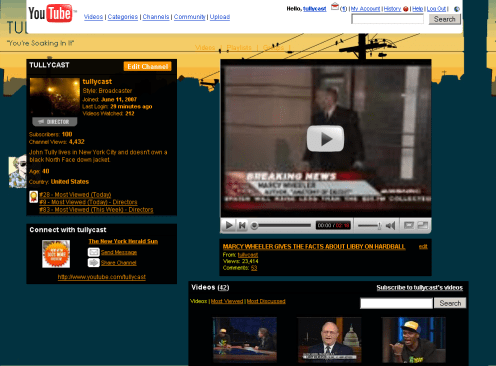
Task: Click the YouTube logo
Action: pos(50,13)
